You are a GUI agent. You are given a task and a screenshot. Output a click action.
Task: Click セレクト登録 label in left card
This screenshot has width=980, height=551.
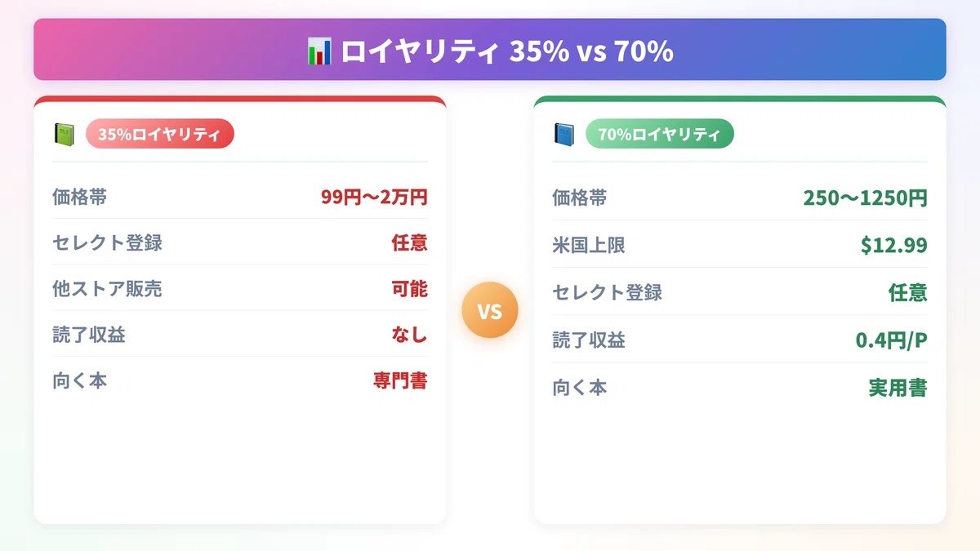click(x=107, y=242)
